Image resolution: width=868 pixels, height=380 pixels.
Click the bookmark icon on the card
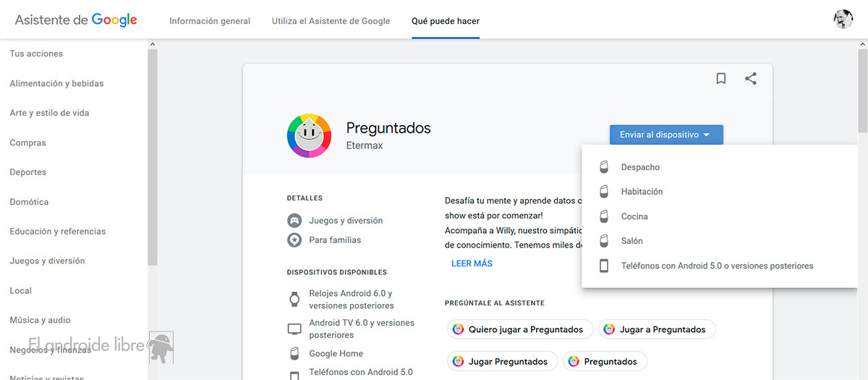pos(720,79)
